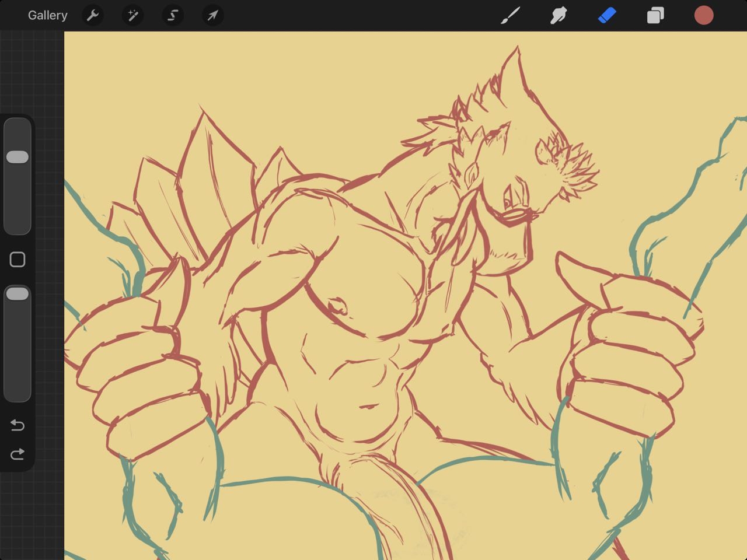Click the opacity slider handle

18,294
